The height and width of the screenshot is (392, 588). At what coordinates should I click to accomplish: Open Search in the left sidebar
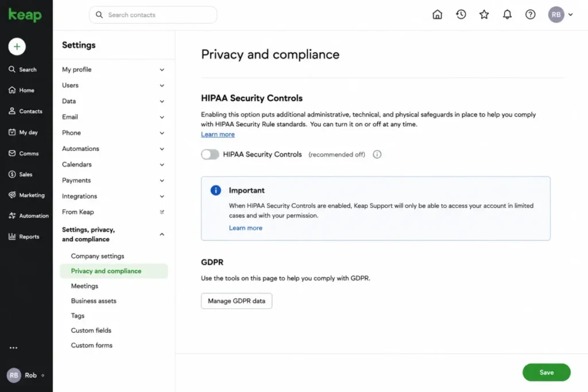(22, 69)
